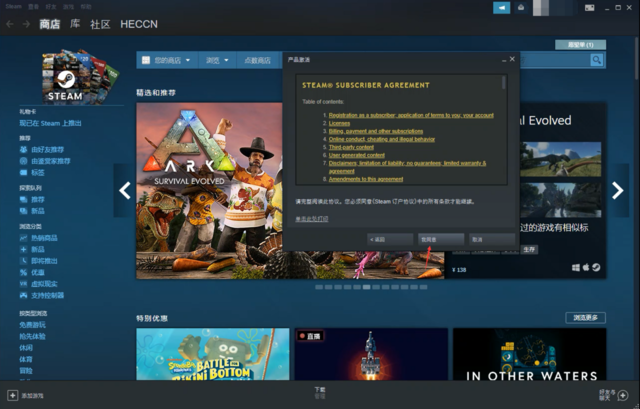Screen dimensions: 640x409
Task: Open 下载 downloads manager at bottom
Action: click(x=320, y=392)
